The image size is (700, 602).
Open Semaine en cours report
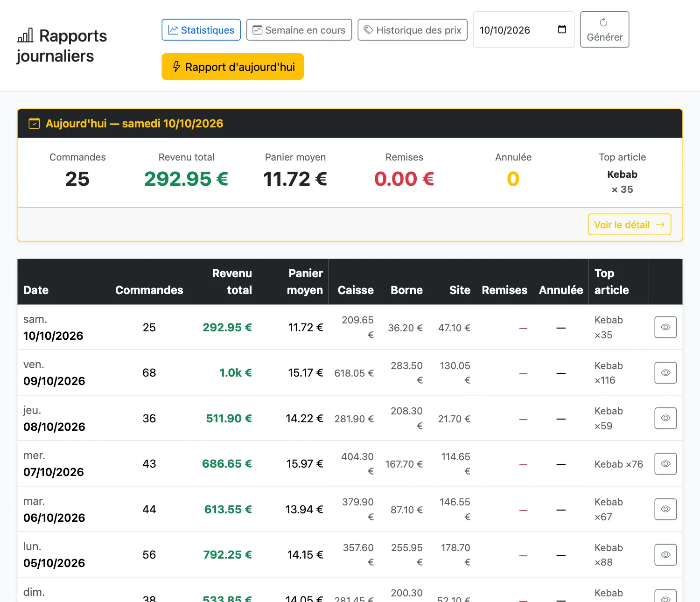[x=299, y=30]
